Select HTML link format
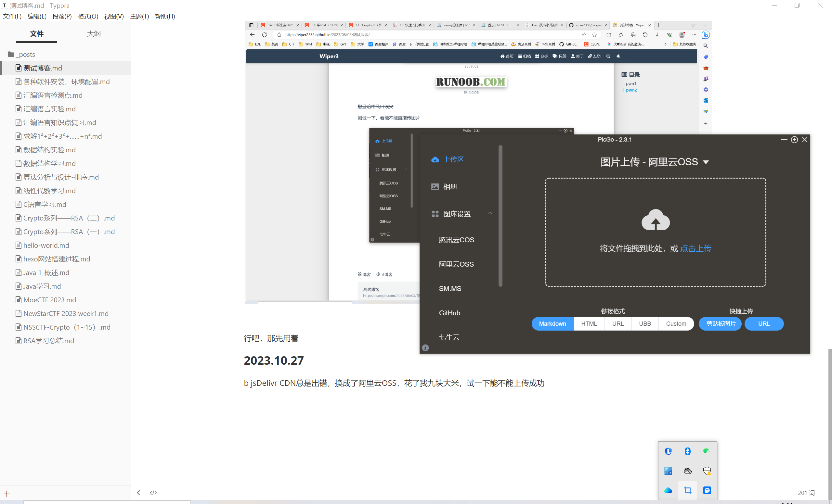Image resolution: width=832 pixels, height=504 pixels. 589,323
